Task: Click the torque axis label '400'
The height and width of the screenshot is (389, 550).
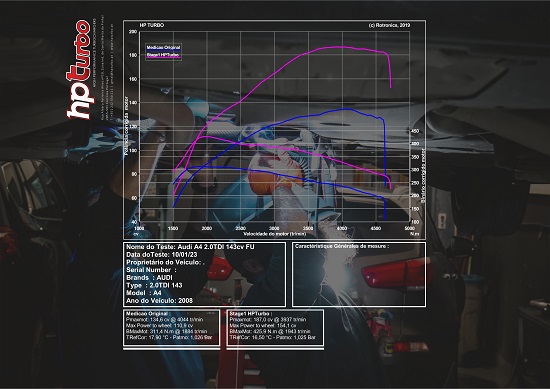Action: 415,144
